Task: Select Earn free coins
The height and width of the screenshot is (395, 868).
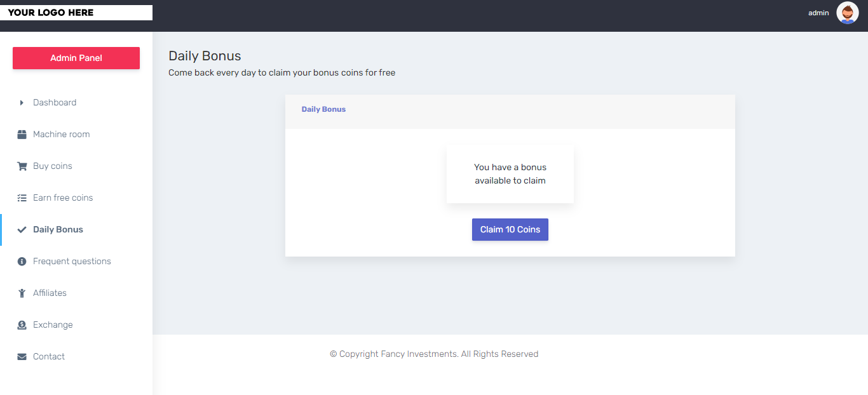Action: click(x=76, y=197)
